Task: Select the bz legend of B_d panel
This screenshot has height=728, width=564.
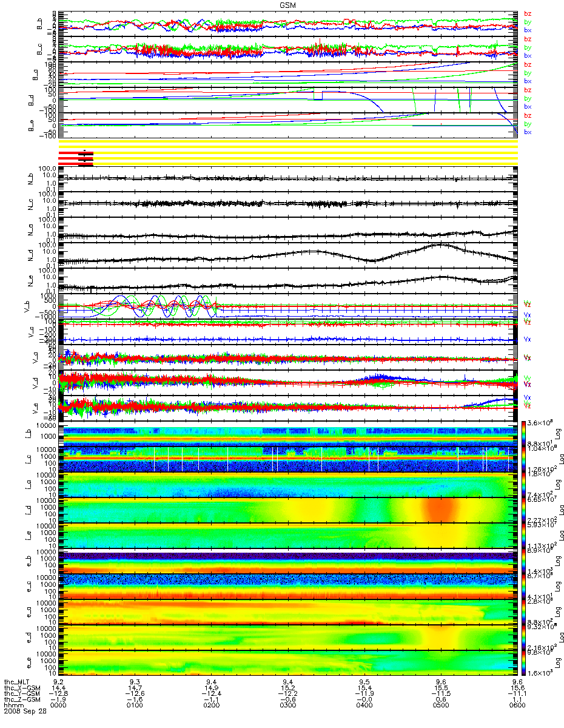Action: (527, 90)
